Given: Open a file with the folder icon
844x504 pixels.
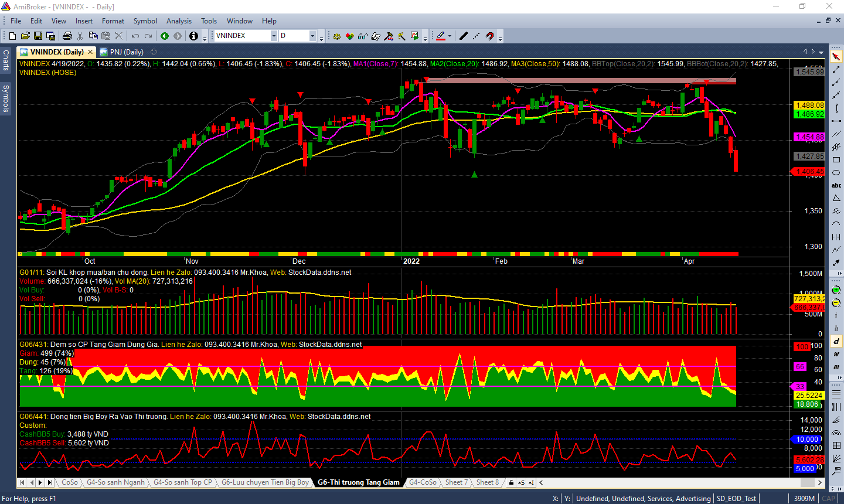Looking at the screenshot, I should point(25,36).
